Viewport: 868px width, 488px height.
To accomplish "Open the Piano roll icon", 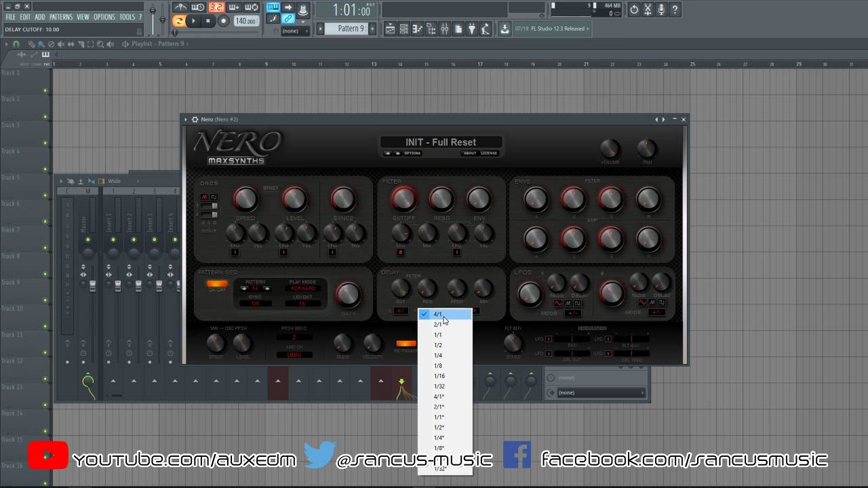I will 418,28.
